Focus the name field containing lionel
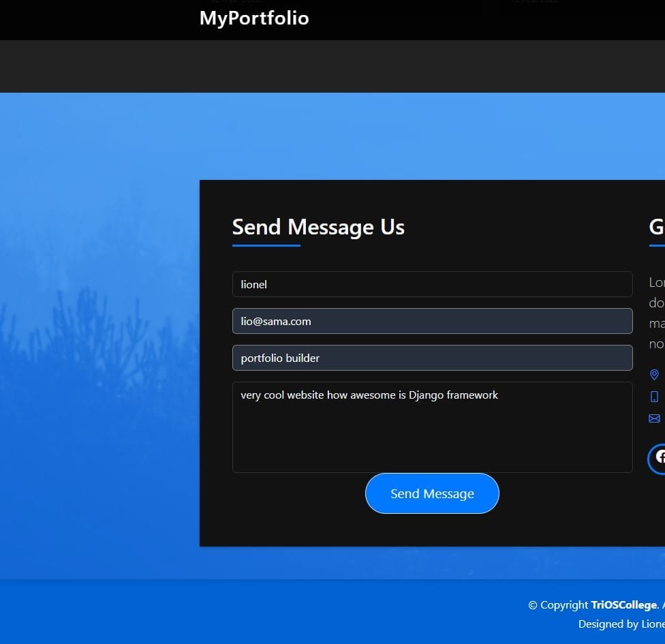This screenshot has height=644, width=665. coord(432,284)
